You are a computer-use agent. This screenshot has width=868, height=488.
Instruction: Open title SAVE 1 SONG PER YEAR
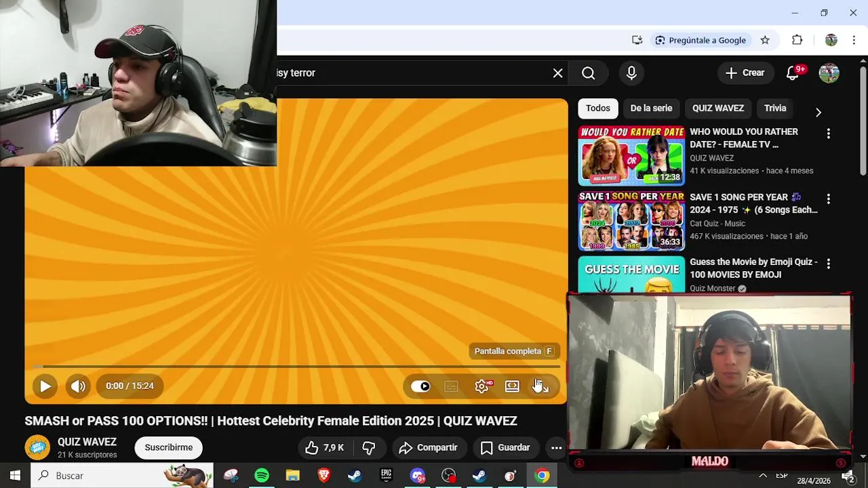pyautogui.click(x=753, y=203)
